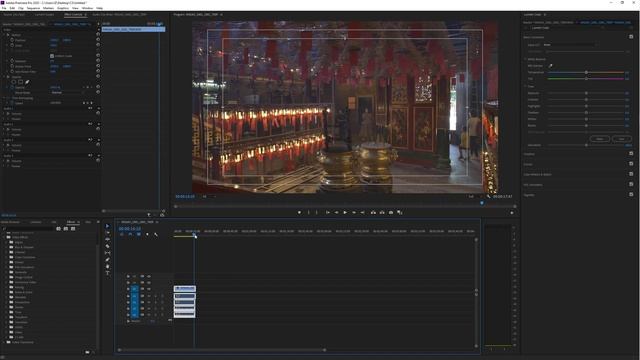Select the Ripple Edit tool

click(107, 239)
